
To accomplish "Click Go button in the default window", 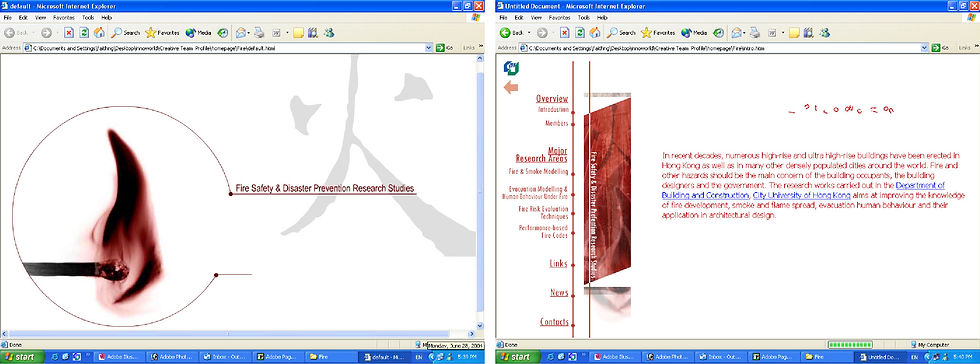I will [444, 48].
